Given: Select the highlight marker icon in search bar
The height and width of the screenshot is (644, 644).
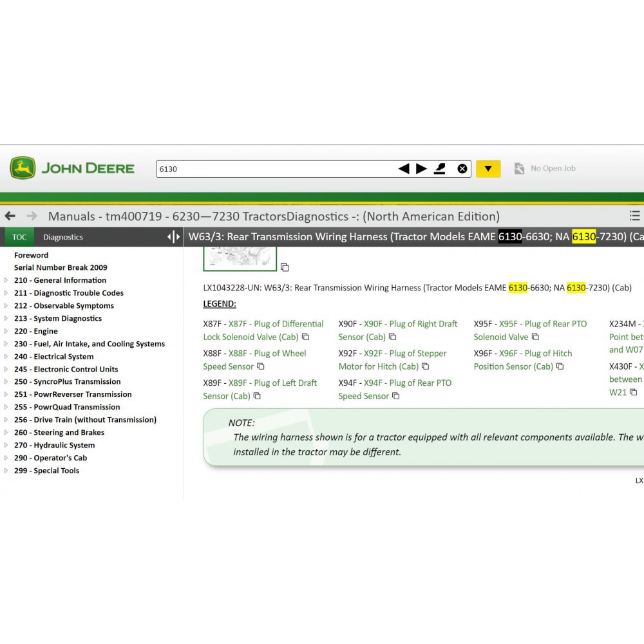Looking at the screenshot, I should [x=440, y=168].
